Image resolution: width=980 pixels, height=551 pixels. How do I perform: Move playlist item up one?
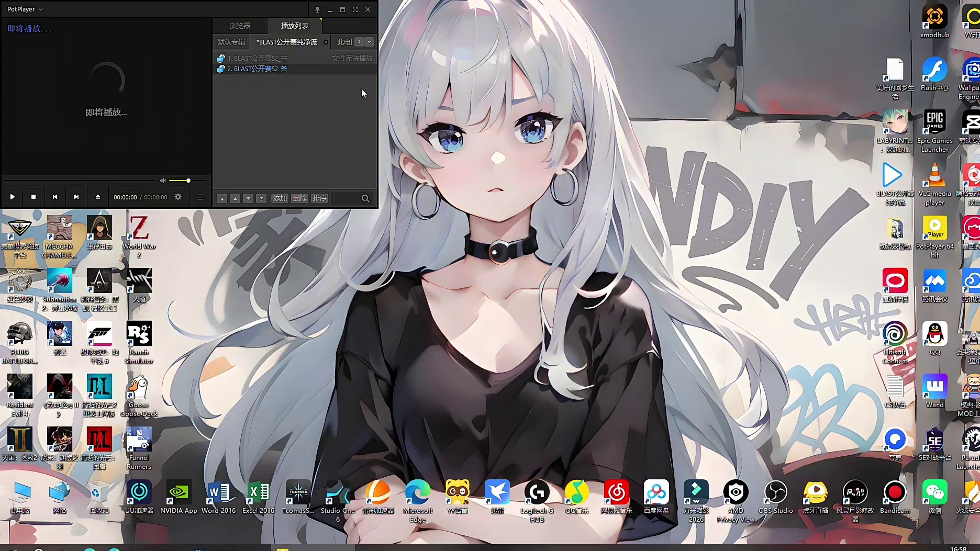(235, 198)
